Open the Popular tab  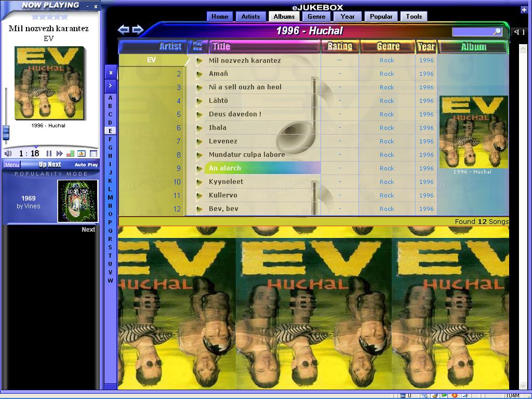click(x=381, y=16)
